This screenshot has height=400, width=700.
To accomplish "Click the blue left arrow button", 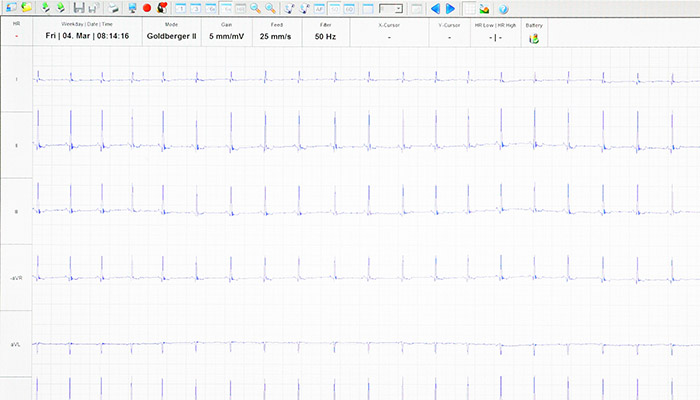I will click(435, 8).
